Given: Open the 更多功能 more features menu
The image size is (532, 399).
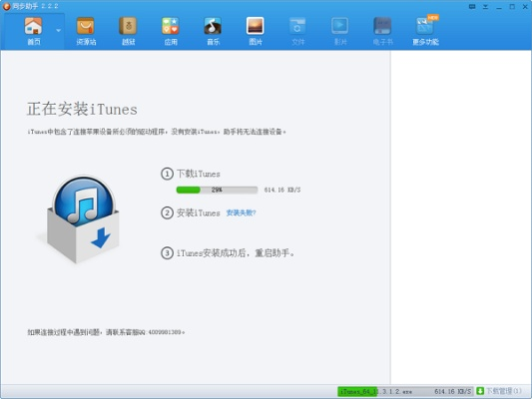Looking at the screenshot, I should pyautogui.click(x=426, y=31).
